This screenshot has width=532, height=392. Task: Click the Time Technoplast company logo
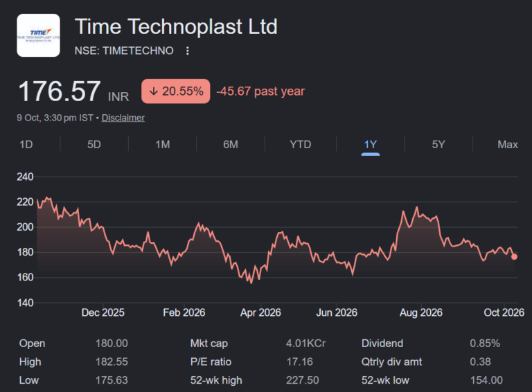pos(38,35)
